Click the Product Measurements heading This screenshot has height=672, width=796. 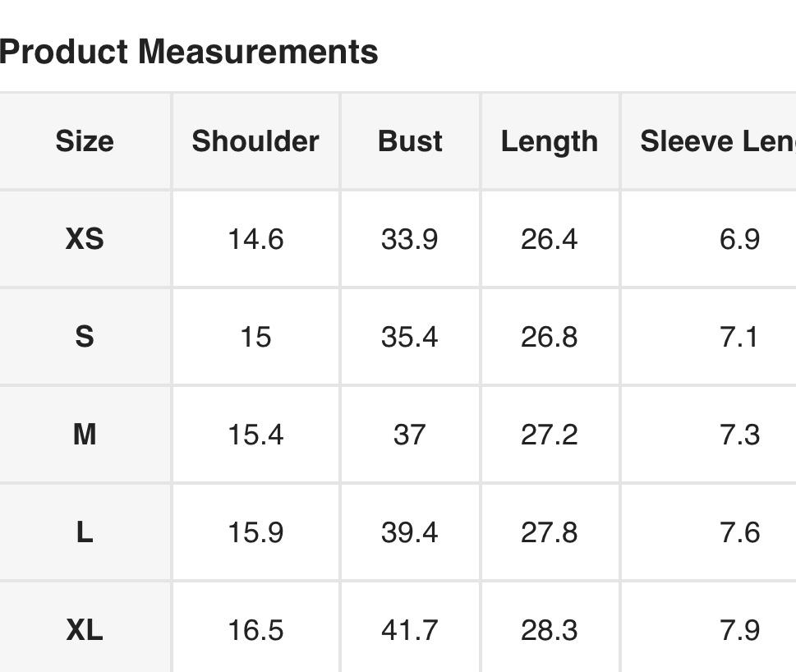coord(189,52)
